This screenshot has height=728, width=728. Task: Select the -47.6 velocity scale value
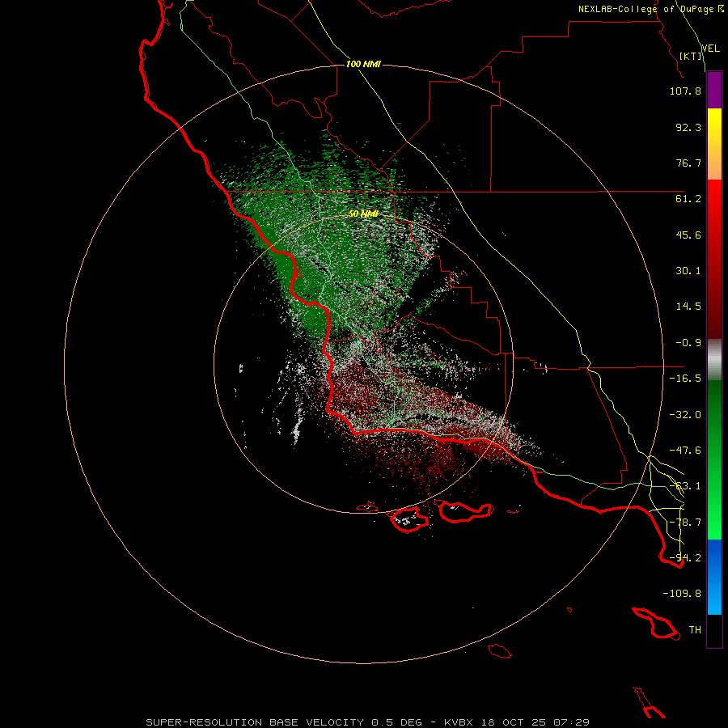tap(685, 451)
